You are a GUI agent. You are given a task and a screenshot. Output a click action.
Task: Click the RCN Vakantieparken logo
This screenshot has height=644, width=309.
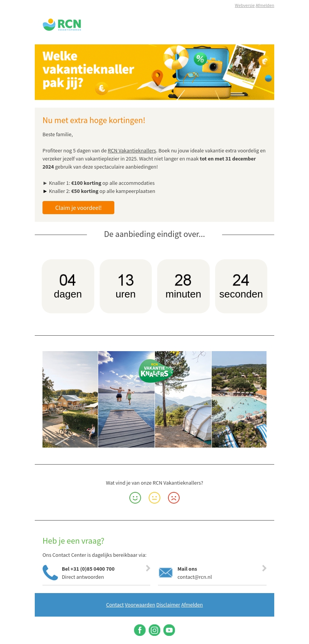pos(62,25)
